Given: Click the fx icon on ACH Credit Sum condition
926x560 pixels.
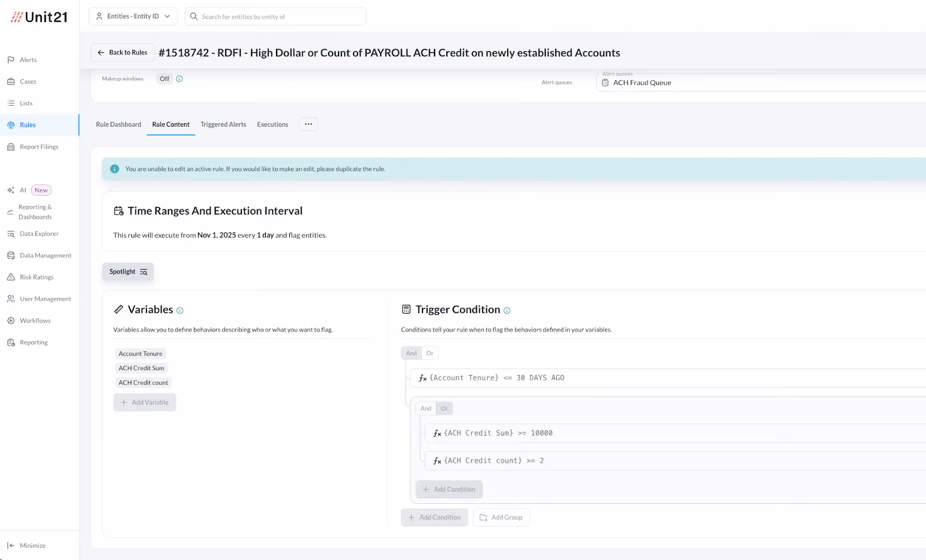Looking at the screenshot, I should click(438, 433).
